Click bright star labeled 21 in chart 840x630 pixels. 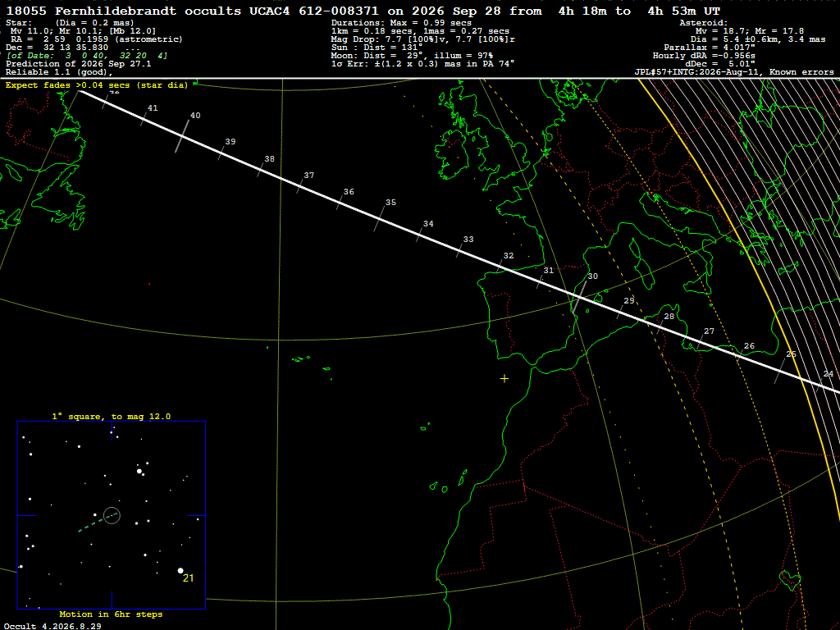pyautogui.click(x=180, y=571)
